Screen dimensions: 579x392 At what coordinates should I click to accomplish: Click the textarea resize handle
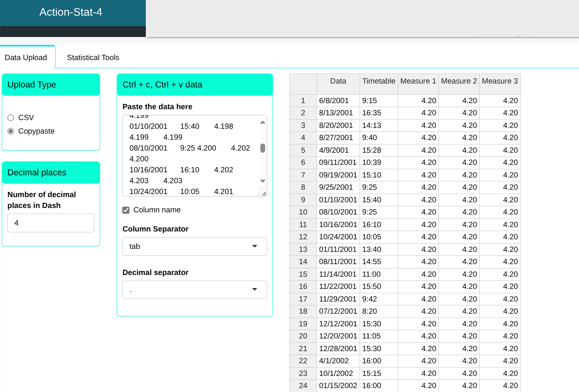(263, 193)
